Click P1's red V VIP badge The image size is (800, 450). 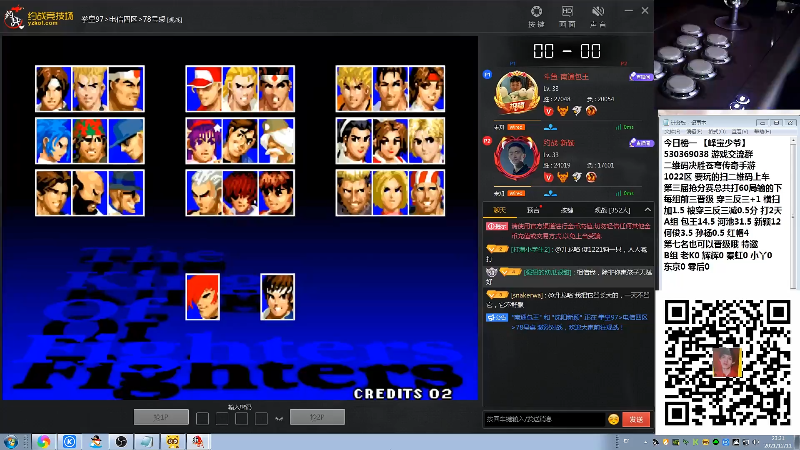[x=548, y=111]
